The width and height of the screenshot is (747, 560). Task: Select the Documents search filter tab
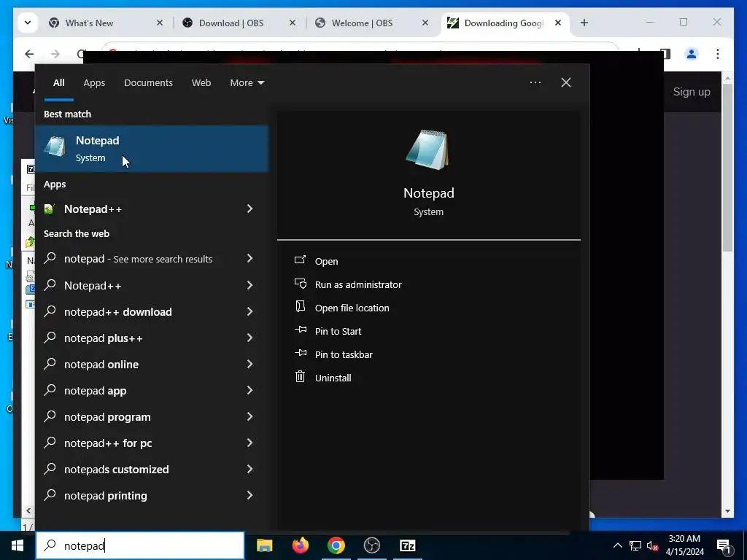pos(148,82)
